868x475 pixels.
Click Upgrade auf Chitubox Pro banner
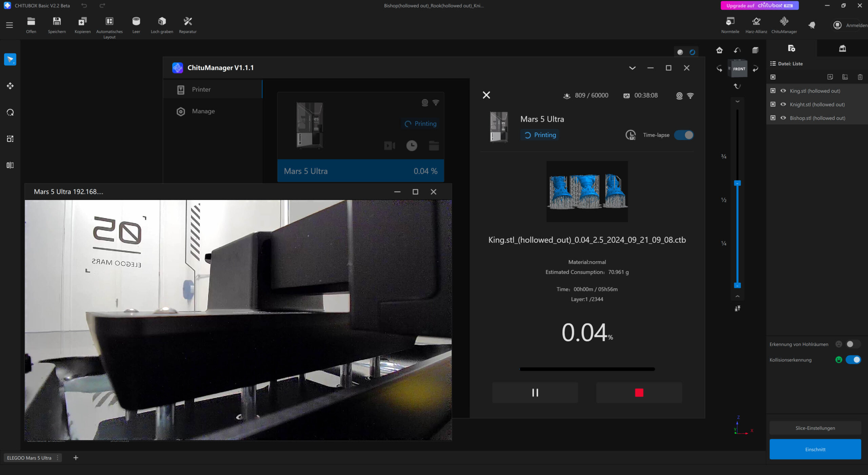(759, 5)
